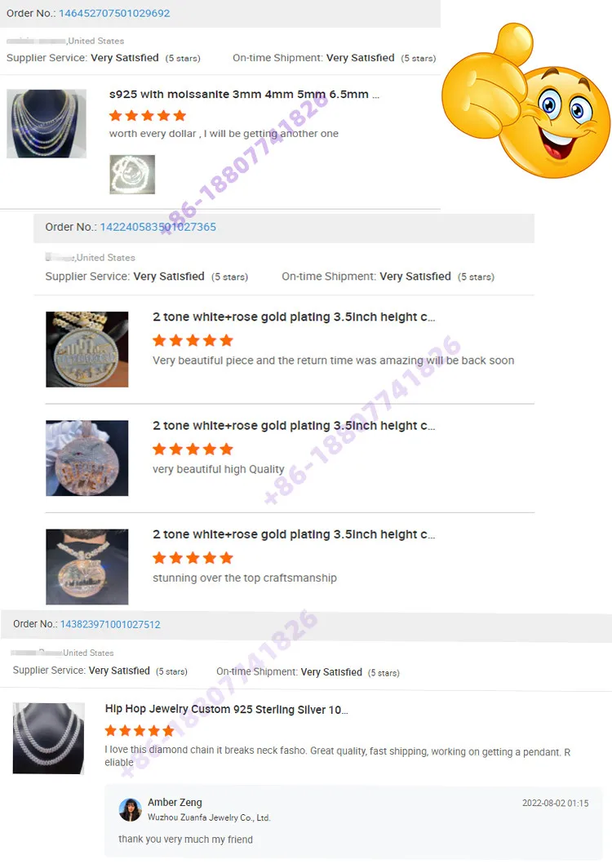Click the silver Cuban chain product thumbnail
The width and height of the screenshot is (612, 868).
coord(49,738)
